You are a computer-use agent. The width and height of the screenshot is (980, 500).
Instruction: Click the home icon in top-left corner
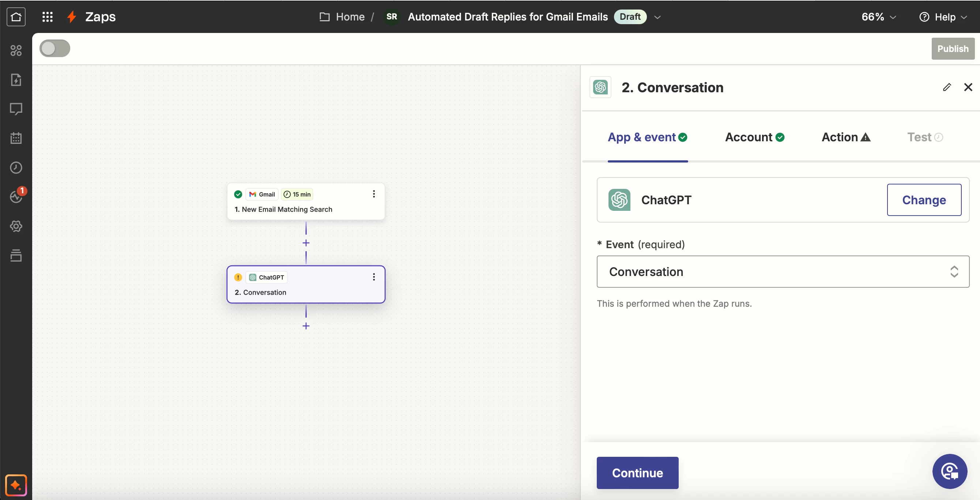[16, 17]
